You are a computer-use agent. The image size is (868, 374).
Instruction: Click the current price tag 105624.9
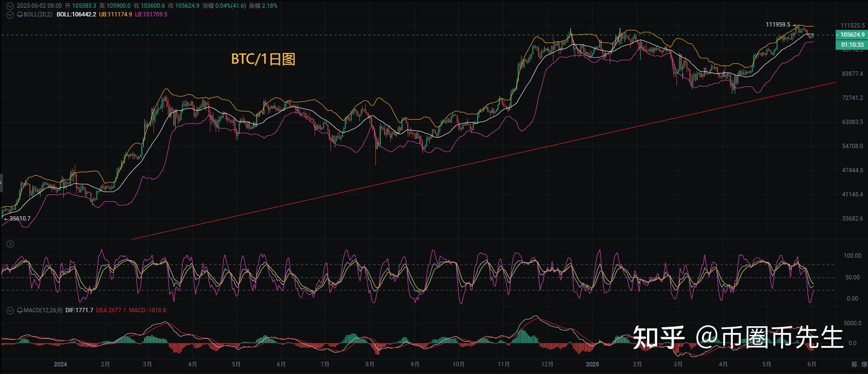(x=852, y=35)
